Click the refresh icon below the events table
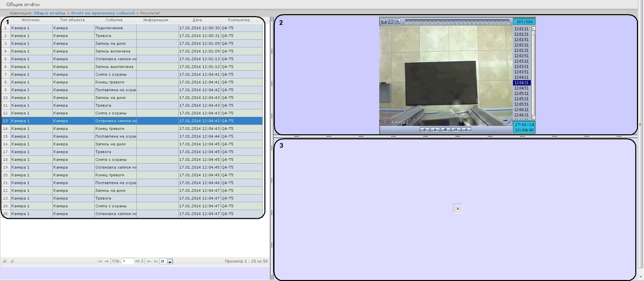The height and width of the screenshot is (281, 644). click(x=12, y=261)
